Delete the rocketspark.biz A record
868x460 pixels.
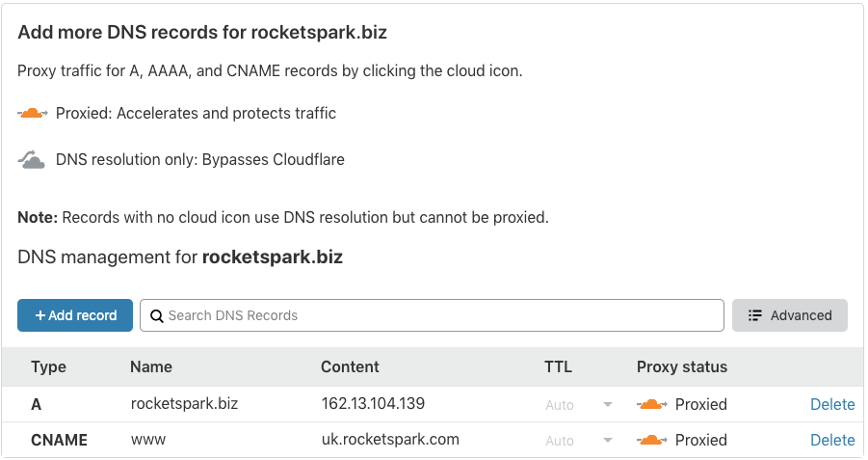pos(832,405)
